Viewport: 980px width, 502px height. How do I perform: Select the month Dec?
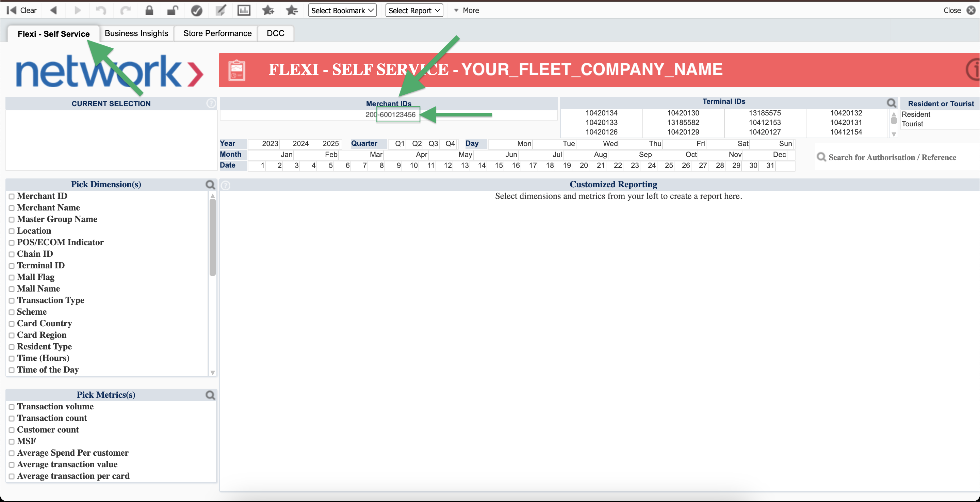click(x=765, y=154)
